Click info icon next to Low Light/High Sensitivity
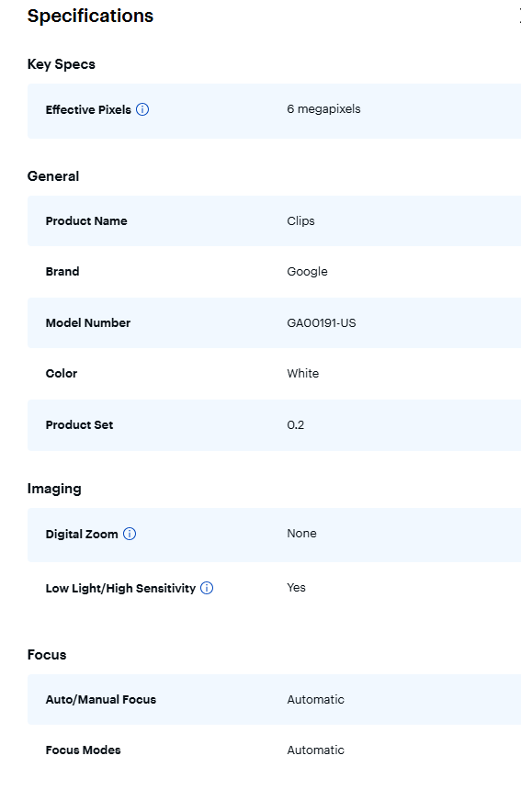Viewport: 521px width, 812px height. (207, 588)
